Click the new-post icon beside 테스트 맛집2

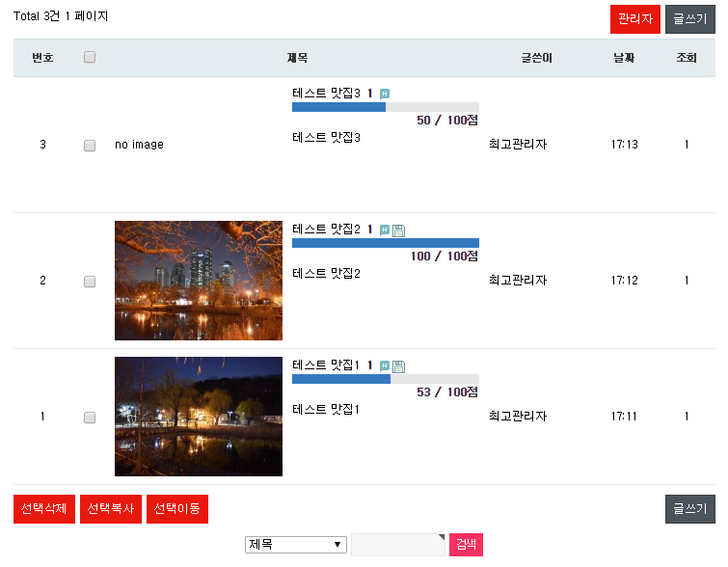[x=385, y=229]
